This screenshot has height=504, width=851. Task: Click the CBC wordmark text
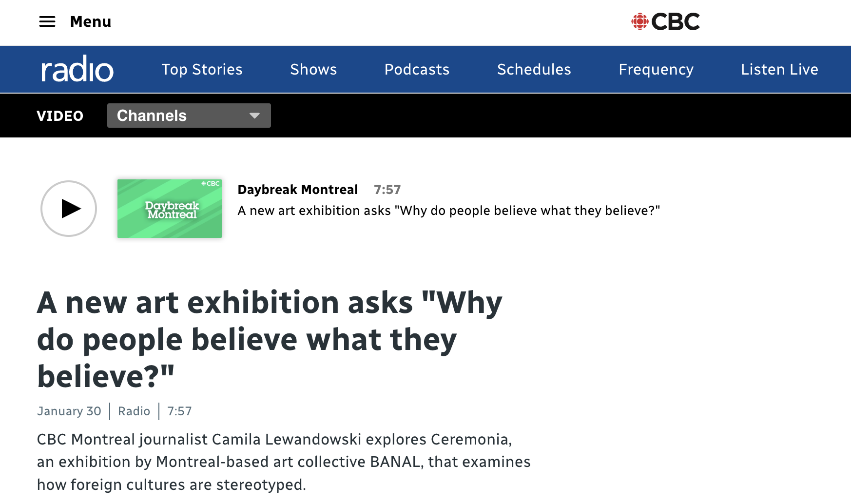coord(676,21)
